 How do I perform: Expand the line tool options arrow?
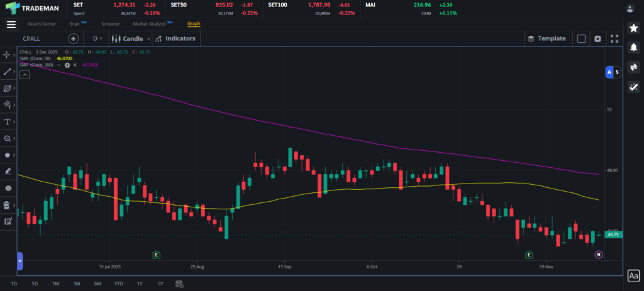(14, 72)
